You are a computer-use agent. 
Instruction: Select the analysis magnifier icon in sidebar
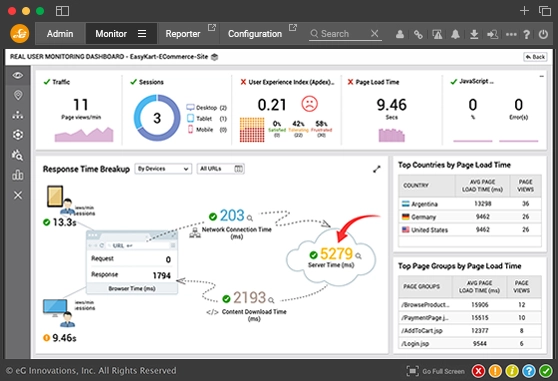pos(17,155)
